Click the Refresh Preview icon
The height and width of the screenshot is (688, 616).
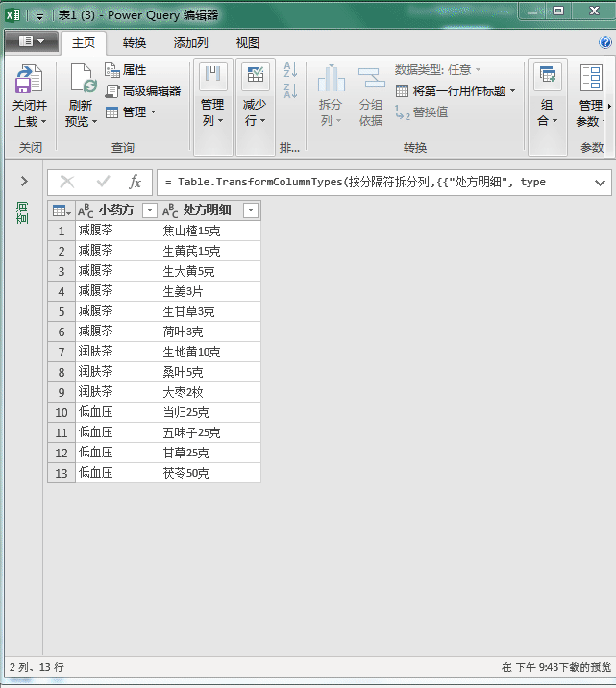point(84,79)
